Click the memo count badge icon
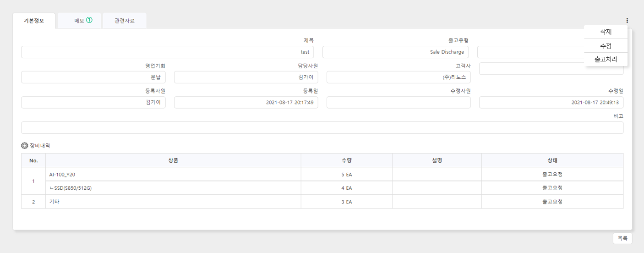This screenshot has width=644, height=253. pos(89,20)
